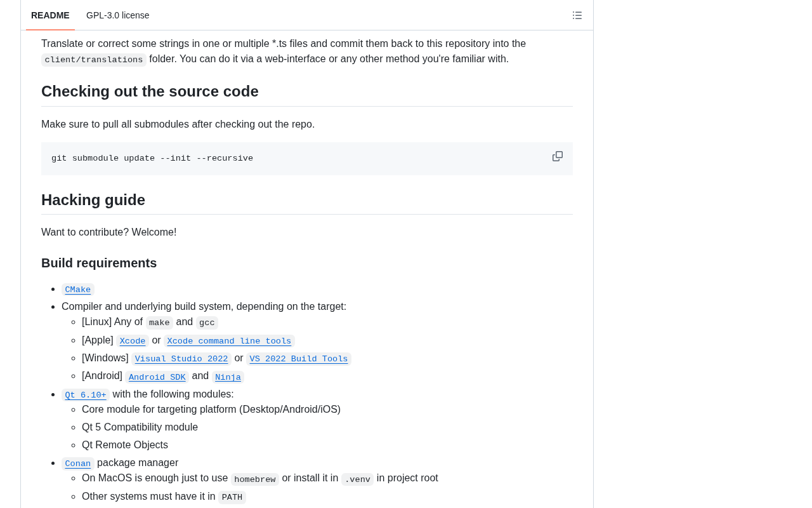This screenshot has height=508, width=812.
Task: Open the README outline icon
Action: [x=577, y=15]
